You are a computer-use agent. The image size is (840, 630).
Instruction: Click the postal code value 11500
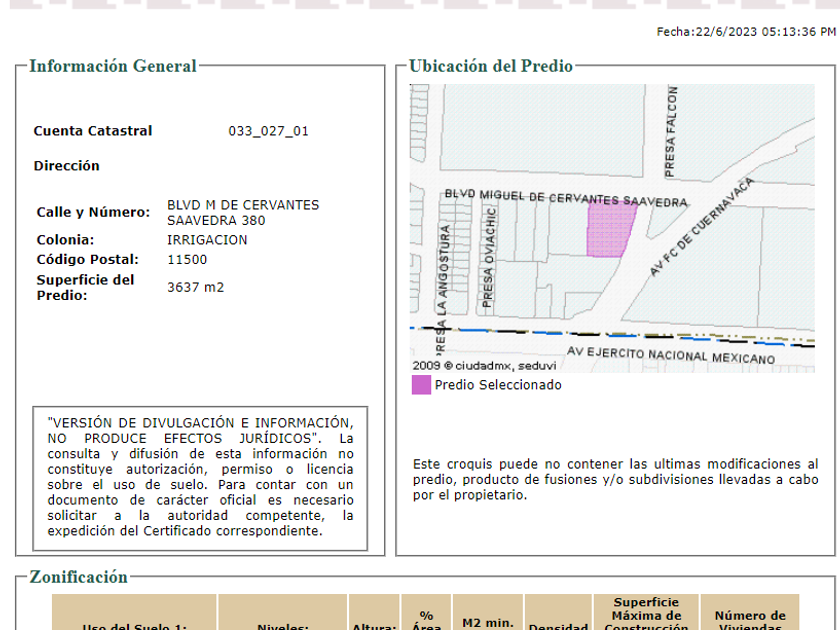(187, 259)
